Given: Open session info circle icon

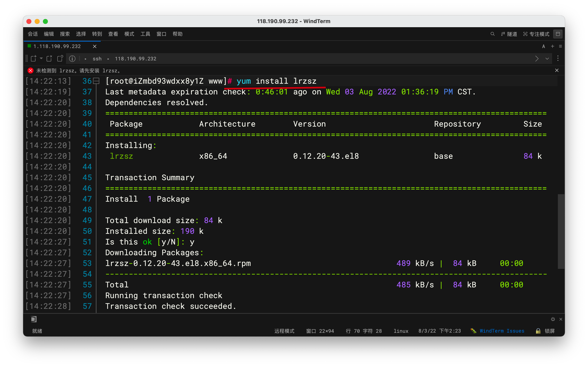Looking at the screenshot, I should click(72, 59).
